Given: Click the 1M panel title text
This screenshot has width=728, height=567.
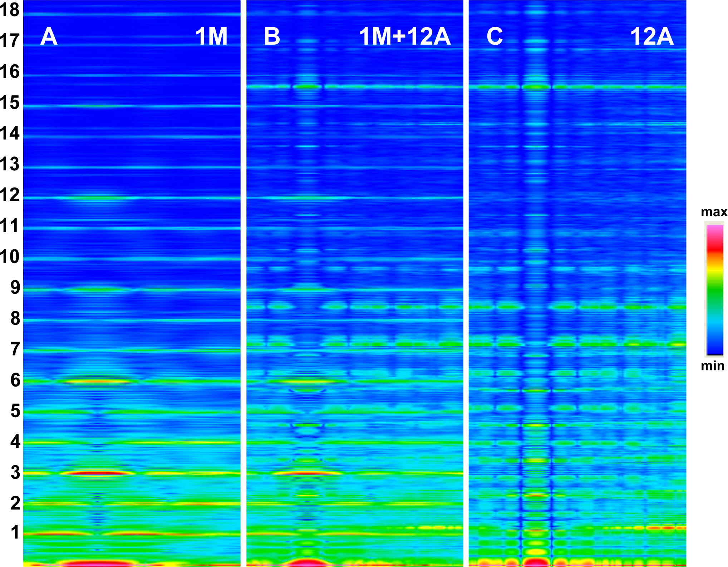Looking at the screenshot, I should pyautogui.click(x=211, y=36).
